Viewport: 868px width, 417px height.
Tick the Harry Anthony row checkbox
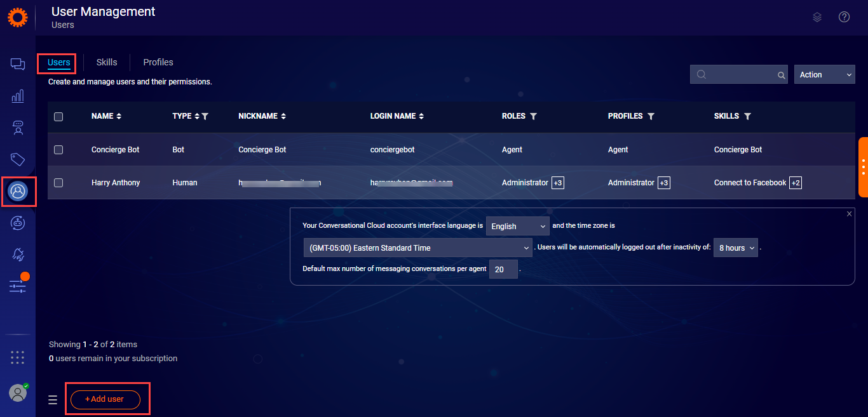(58, 183)
